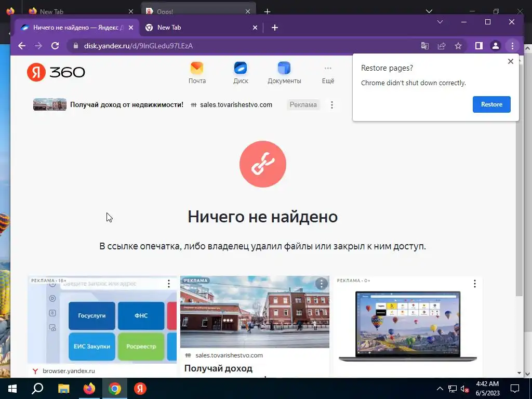Switch to Firefox in taskbar

[x=89, y=389]
